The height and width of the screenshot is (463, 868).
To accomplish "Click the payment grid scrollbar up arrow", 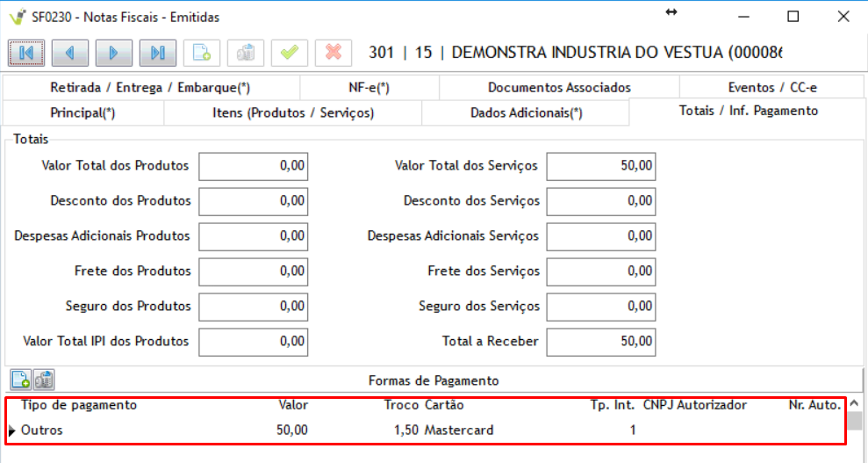I will (855, 405).
